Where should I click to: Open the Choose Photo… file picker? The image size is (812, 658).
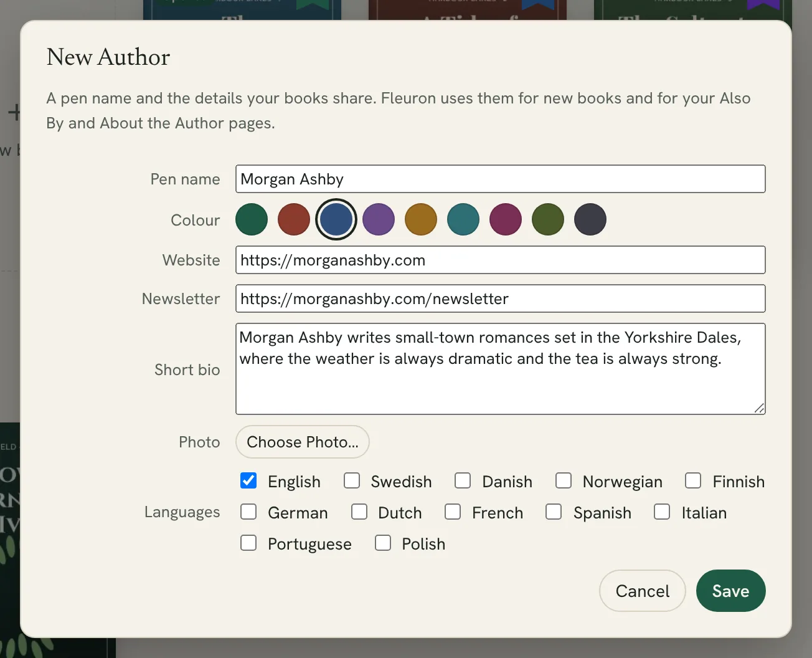tap(303, 442)
